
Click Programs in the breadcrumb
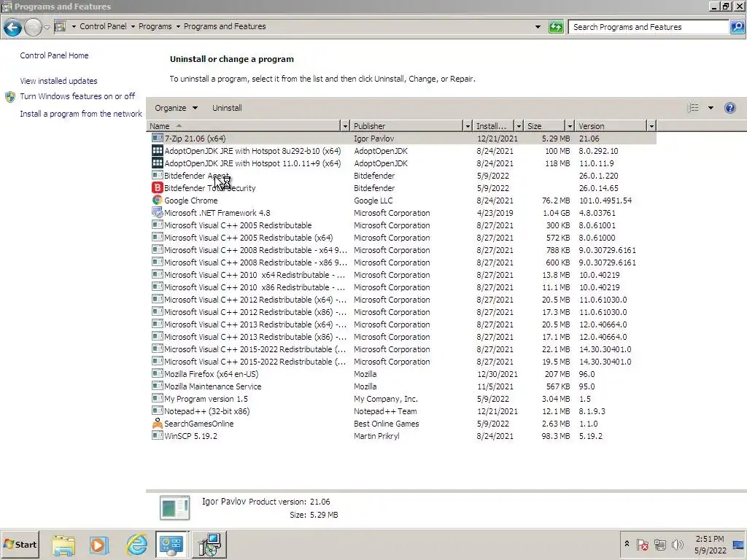(155, 26)
